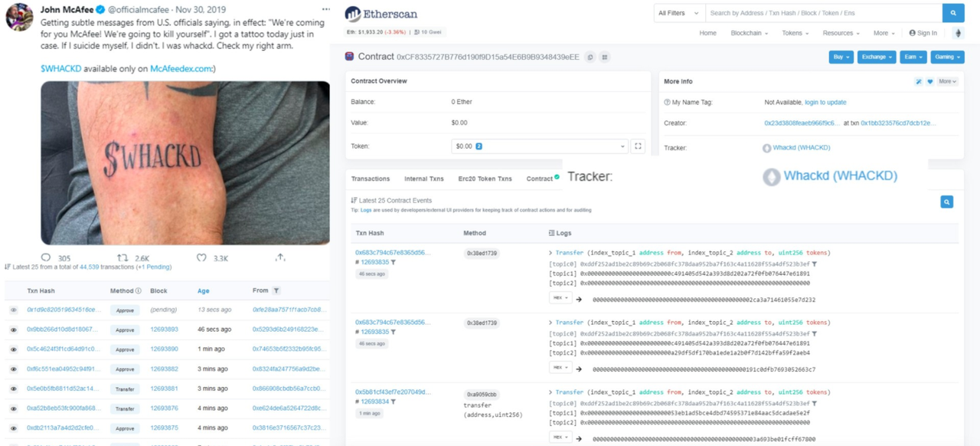
Task: Open Hex format dropdown in first log entry
Action: coord(560,298)
